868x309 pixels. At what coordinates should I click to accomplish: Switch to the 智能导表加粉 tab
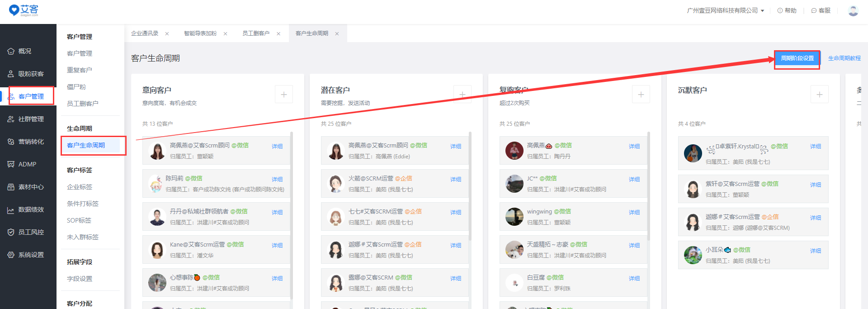(200, 33)
